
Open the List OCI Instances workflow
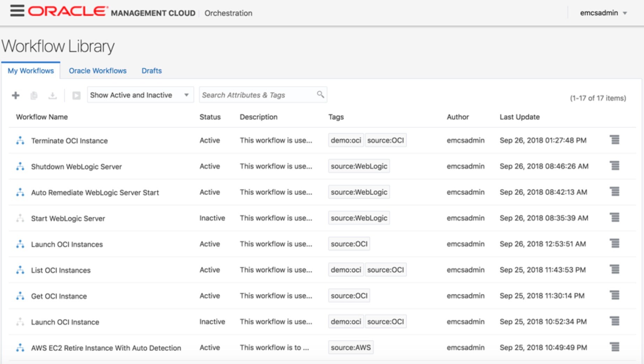point(61,270)
